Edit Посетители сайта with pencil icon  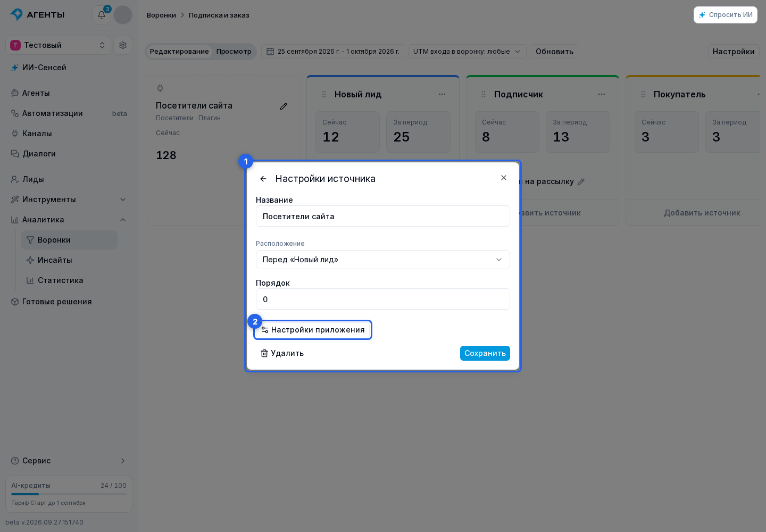(284, 106)
